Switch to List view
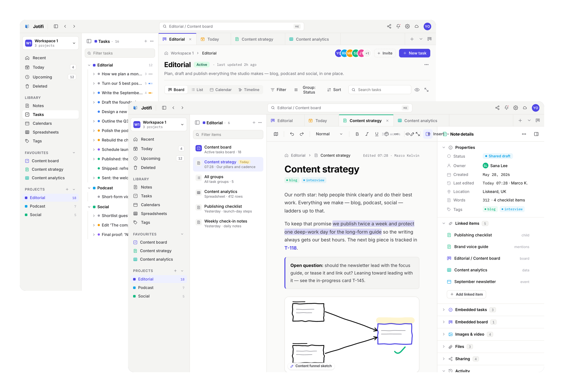 click(x=197, y=90)
